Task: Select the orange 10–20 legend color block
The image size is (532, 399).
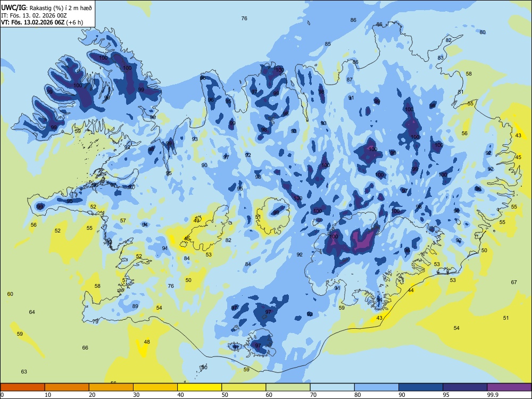Action: [x=67, y=387]
